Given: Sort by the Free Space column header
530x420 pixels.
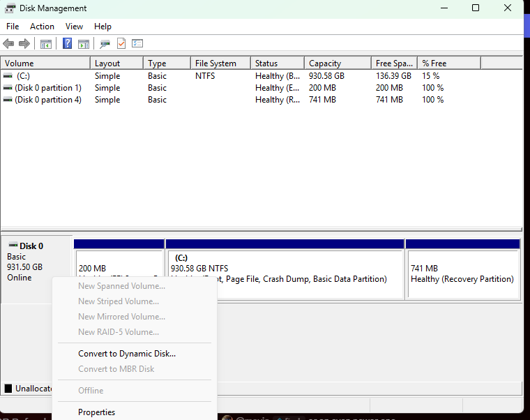Looking at the screenshot, I should click(395, 63).
